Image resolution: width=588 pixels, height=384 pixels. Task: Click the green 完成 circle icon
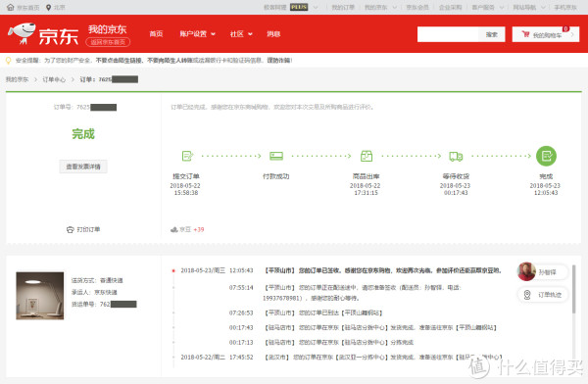click(x=546, y=156)
